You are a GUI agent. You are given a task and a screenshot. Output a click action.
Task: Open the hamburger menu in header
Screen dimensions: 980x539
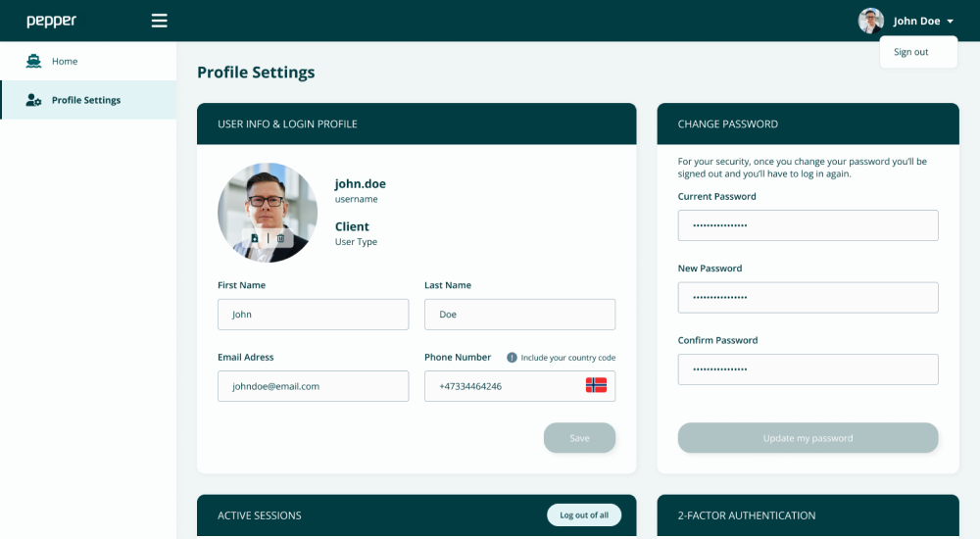coord(160,21)
